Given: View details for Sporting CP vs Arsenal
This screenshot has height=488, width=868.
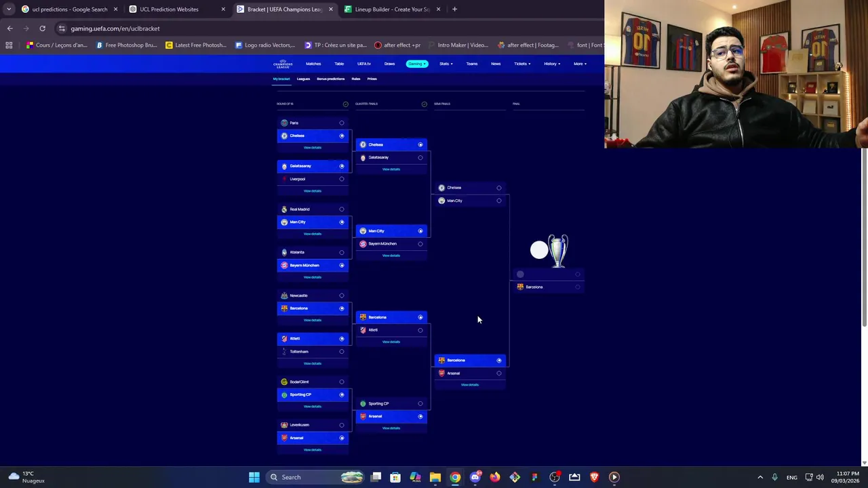Looking at the screenshot, I should [391, 428].
